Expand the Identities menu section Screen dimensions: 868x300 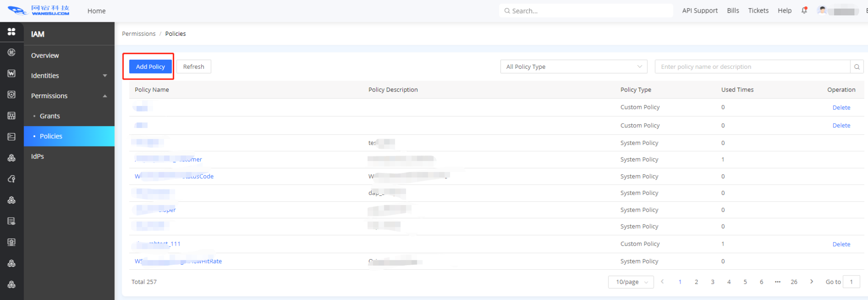pyautogui.click(x=68, y=76)
